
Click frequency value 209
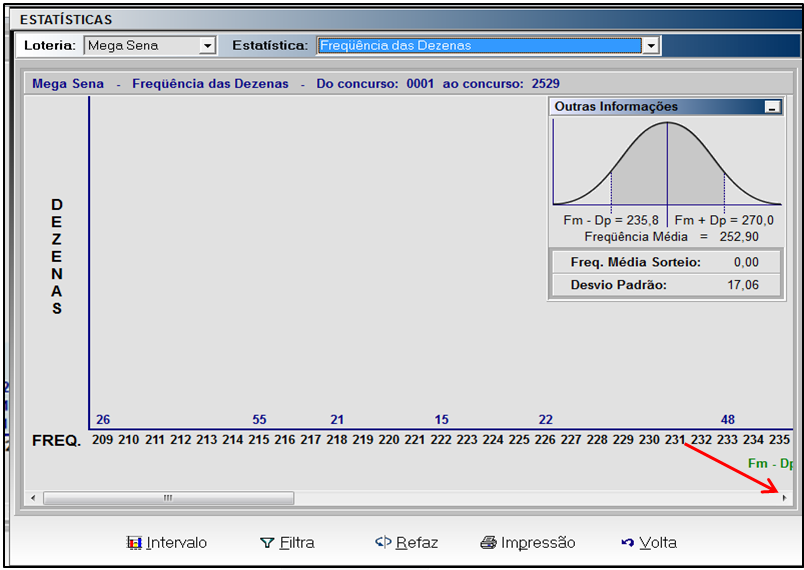tap(103, 440)
